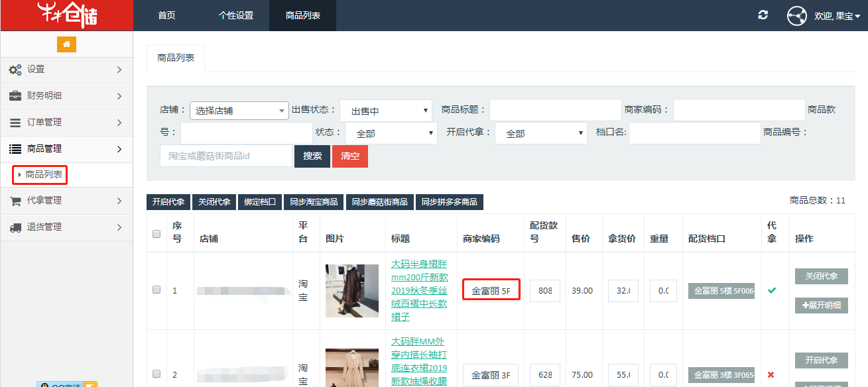Open the 欢迎, 果宝 user menu
This screenshot has height=387, width=868.
(x=837, y=16)
